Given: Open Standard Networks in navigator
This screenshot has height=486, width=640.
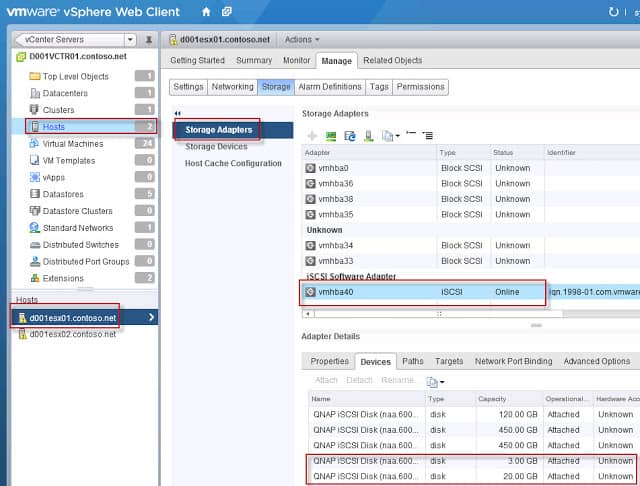Looking at the screenshot, I should [x=78, y=227].
